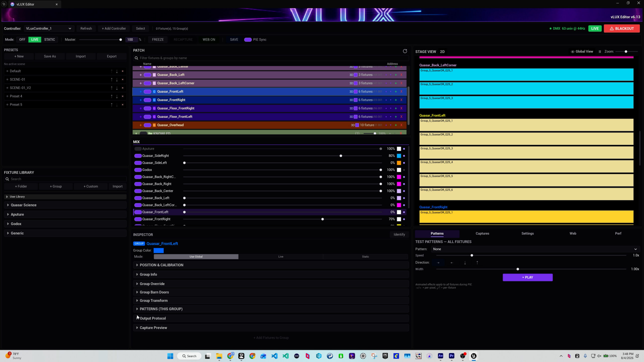644x362 pixels.
Task: Click the Unreal Engine icon in the taskbar
Action: (474, 356)
